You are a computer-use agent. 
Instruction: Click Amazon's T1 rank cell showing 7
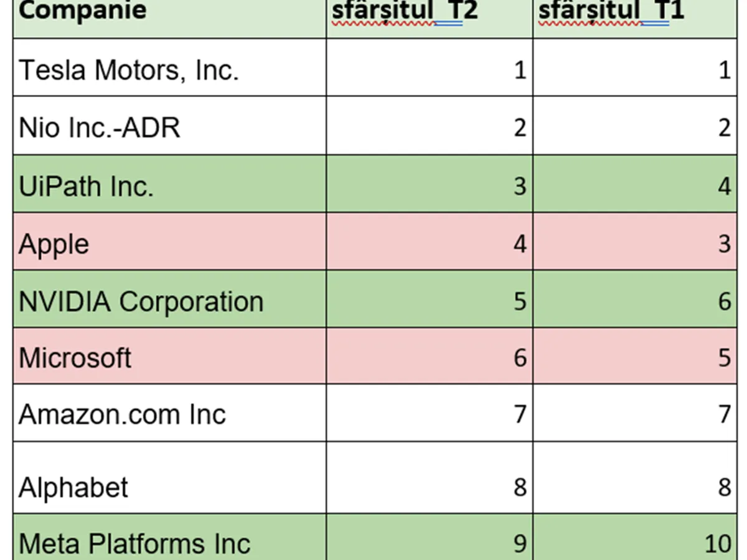click(x=635, y=413)
